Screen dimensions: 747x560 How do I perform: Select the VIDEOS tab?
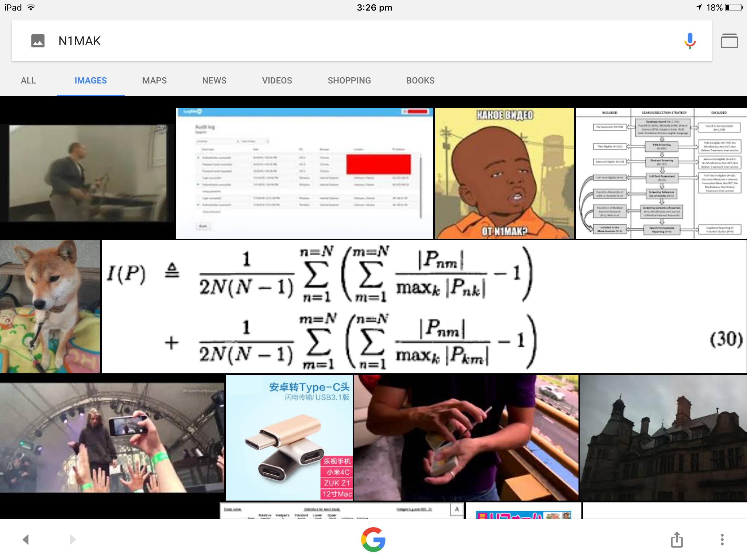[x=277, y=81]
